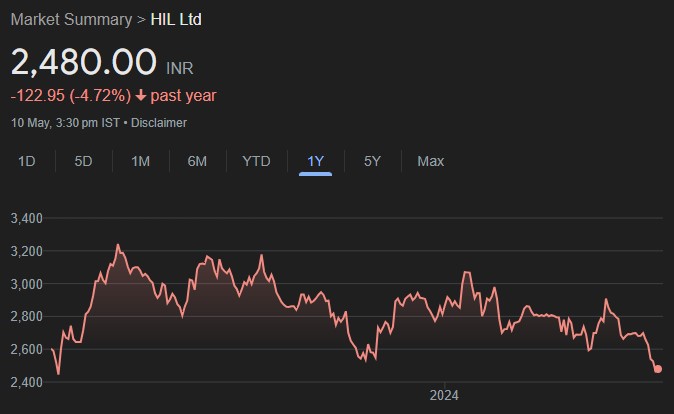Click the 3,200 y-axis label
This screenshot has height=414, width=674.
point(27,251)
